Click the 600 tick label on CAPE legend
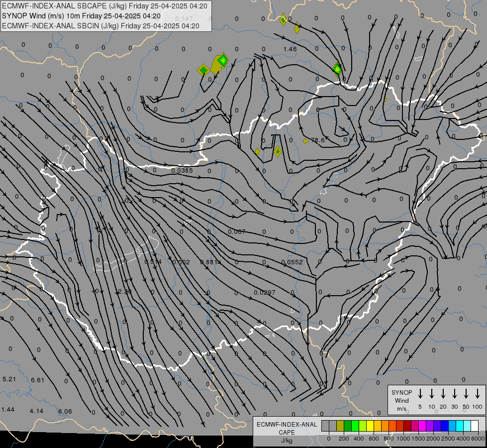This screenshot has height=448, width=487. [x=374, y=439]
